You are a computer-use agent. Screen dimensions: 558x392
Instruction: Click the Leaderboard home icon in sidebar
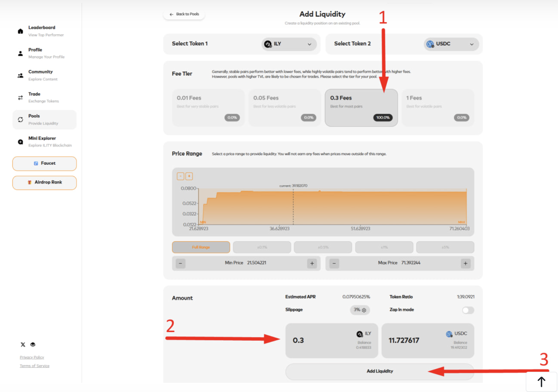(x=21, y=31)
